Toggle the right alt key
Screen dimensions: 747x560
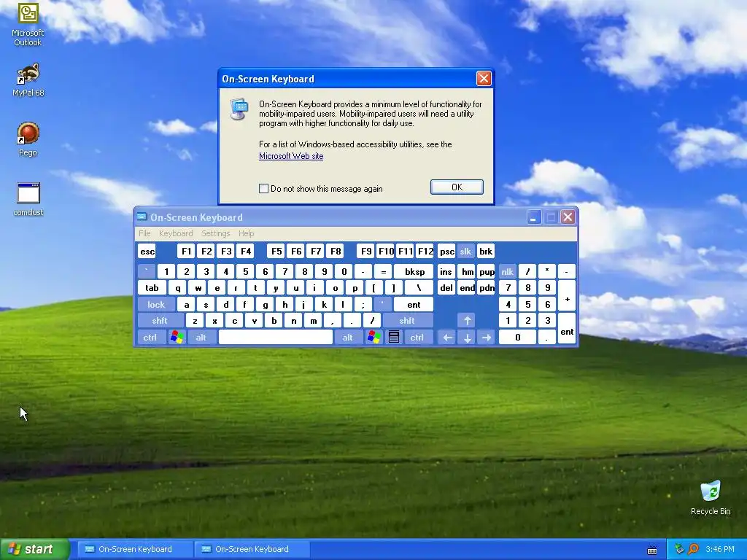pyautogui.click(x=348, y=337)
